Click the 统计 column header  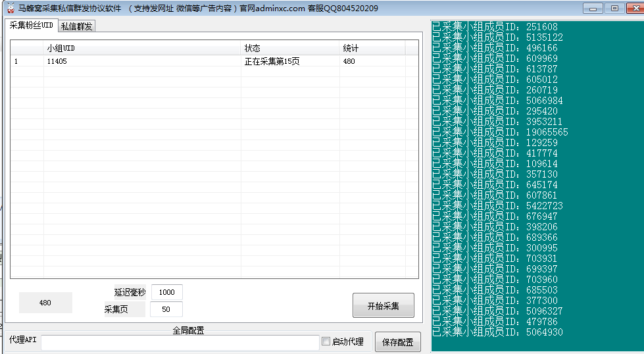(x=372, y=48)
